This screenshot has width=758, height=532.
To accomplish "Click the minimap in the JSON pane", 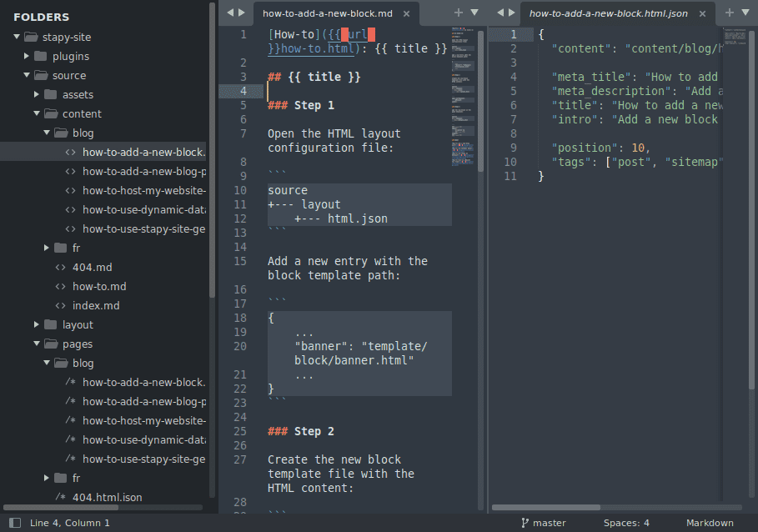I will coord(735,36).
